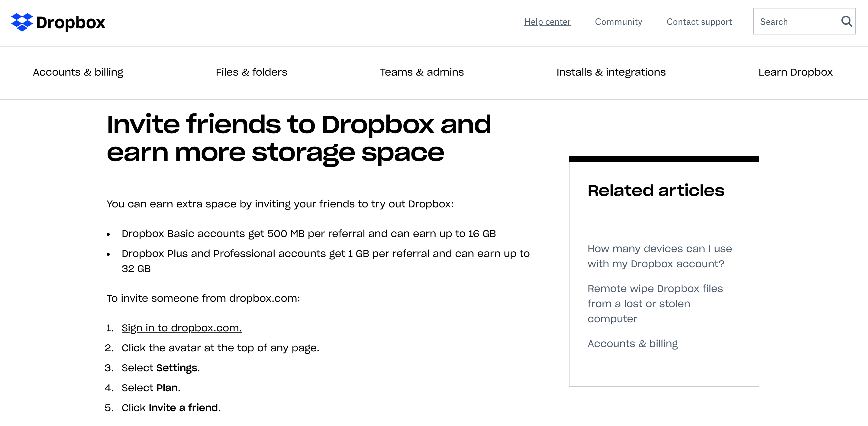Go to the Community page
868x426 pixels.
coord(618,22)
